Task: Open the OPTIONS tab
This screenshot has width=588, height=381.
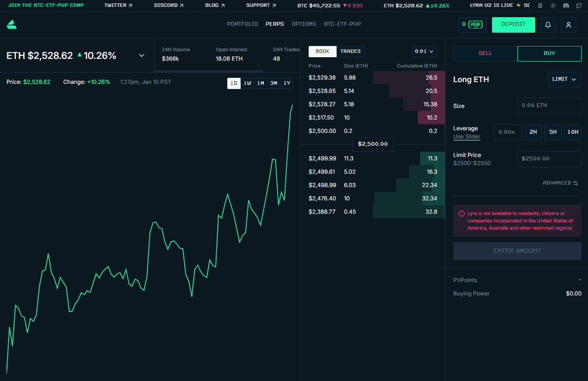Action: [304, 24]
